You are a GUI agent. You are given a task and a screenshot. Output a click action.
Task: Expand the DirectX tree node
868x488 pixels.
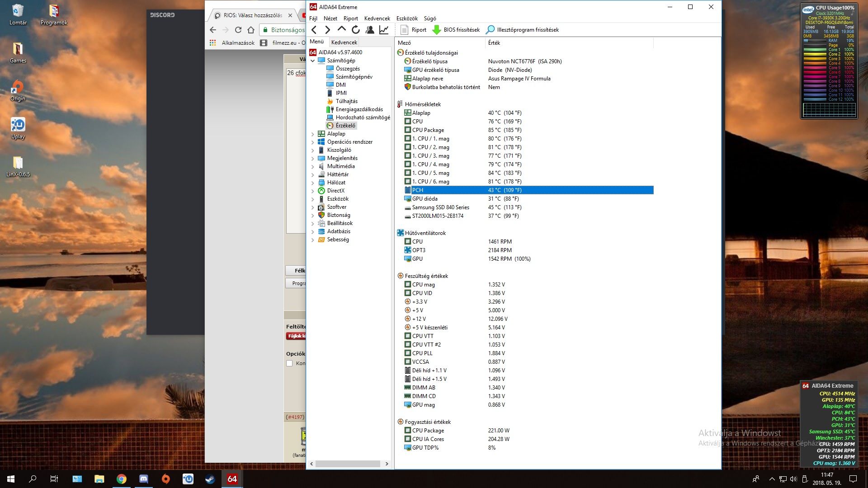[312, 191]
